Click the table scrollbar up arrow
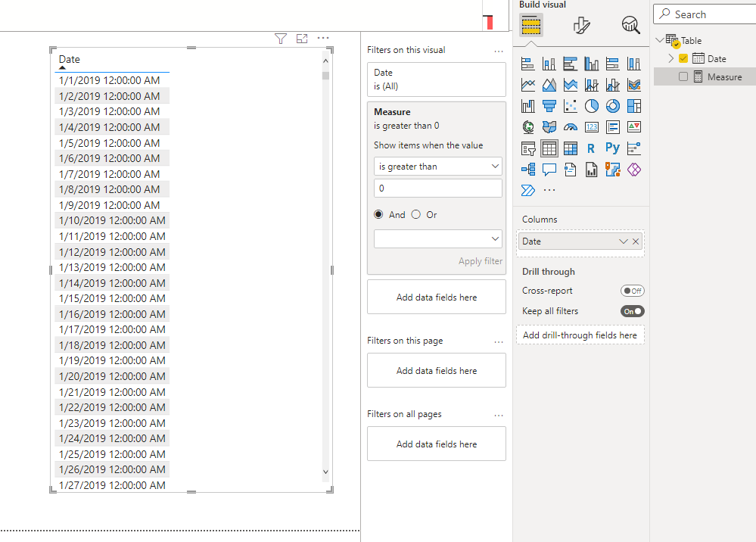Image resolution: width=756 pixels, height=542 pixels. [x=325, y=61]
